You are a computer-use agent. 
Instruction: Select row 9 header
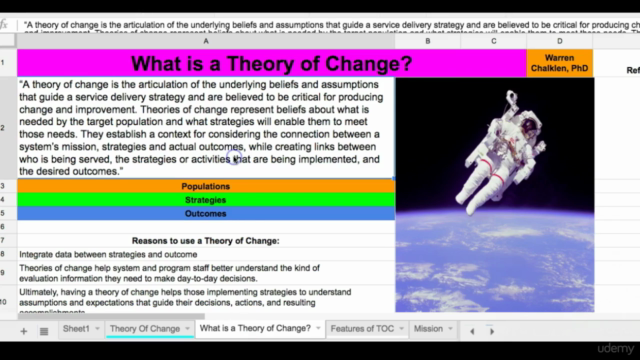tap(8, 273)
